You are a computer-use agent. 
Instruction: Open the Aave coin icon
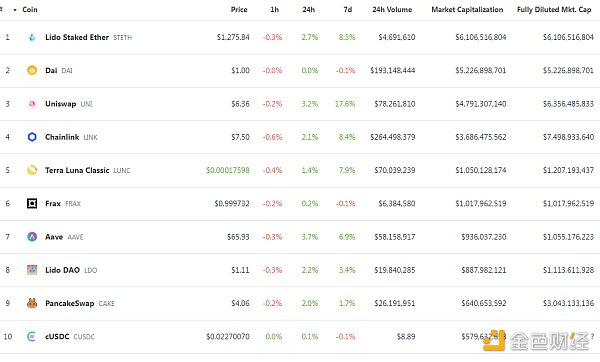[32, 236]
